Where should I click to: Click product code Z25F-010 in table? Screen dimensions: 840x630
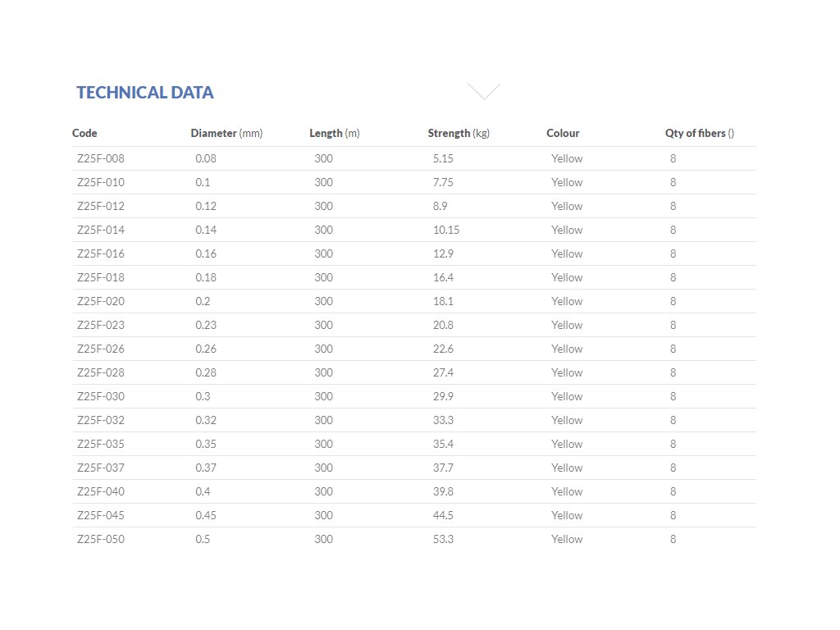pos(100,182)
